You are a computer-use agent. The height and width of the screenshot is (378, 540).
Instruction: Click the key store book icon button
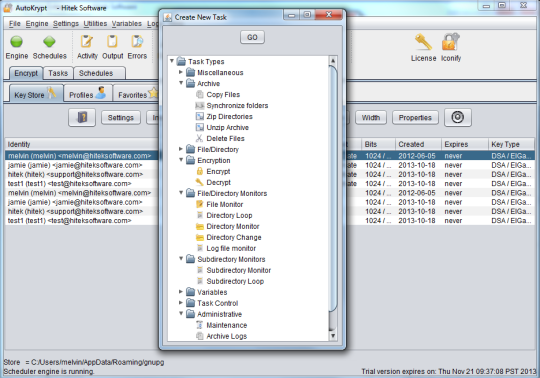pos(82,117)
